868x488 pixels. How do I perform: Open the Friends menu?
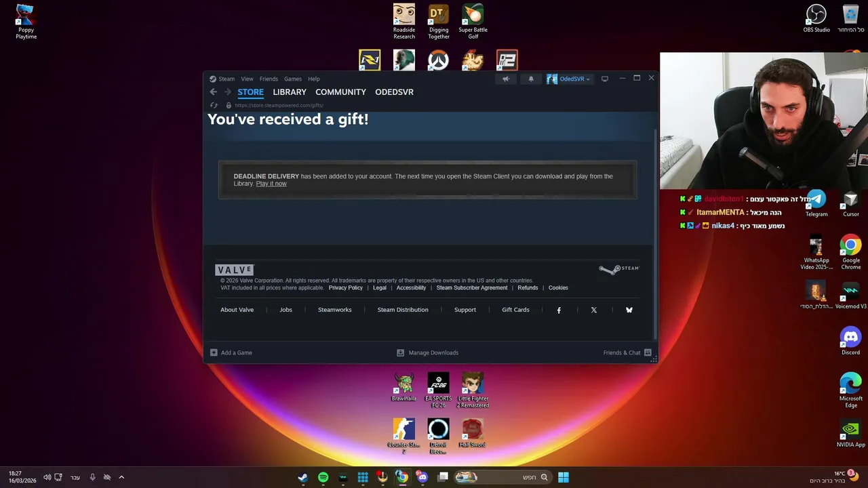click(x=269, y=79)
